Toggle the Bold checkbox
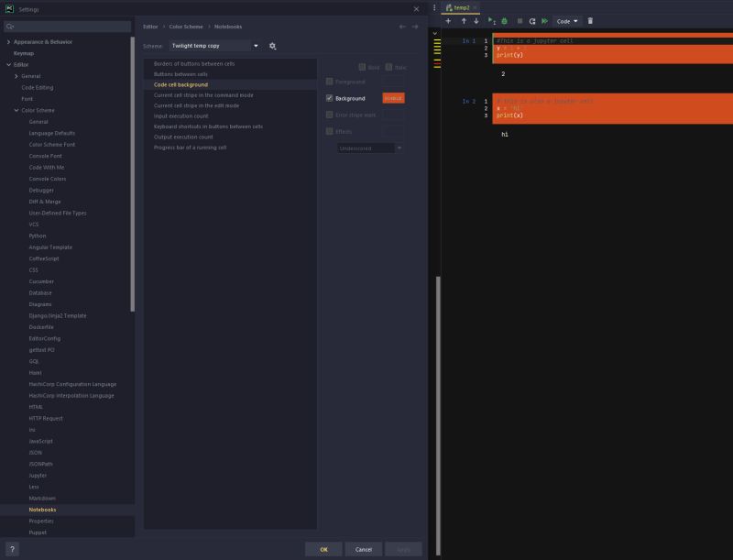 362,66
